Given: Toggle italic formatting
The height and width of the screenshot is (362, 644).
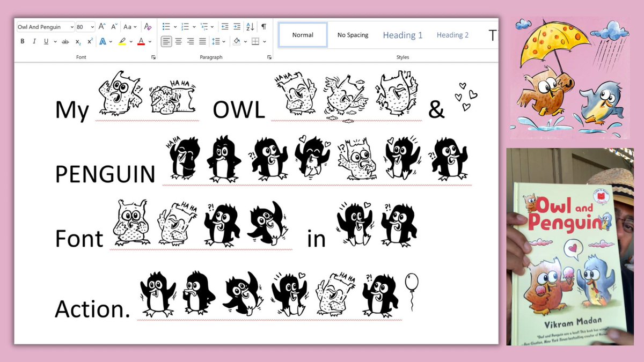Looking at the screenshot, I should tap(34, 42).
